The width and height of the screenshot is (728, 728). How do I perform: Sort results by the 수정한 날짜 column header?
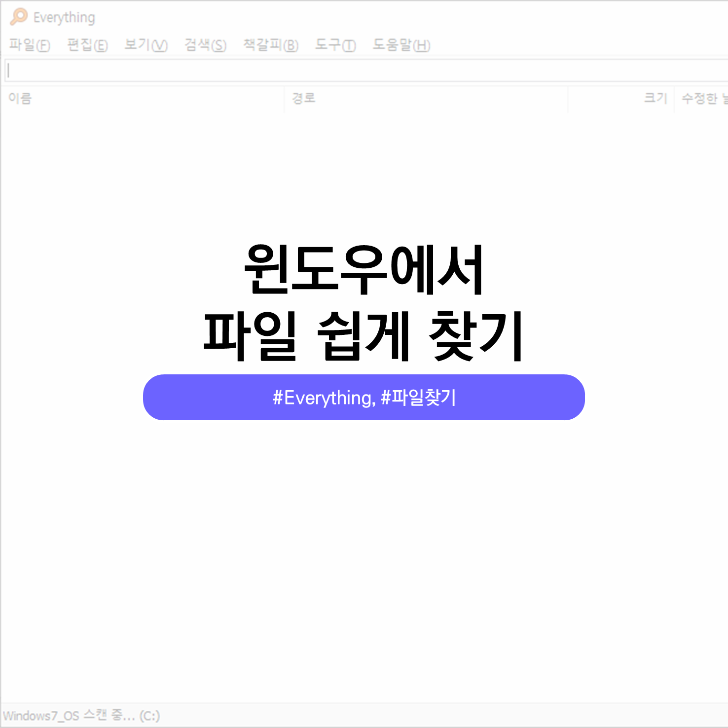(x=701, y=99)
